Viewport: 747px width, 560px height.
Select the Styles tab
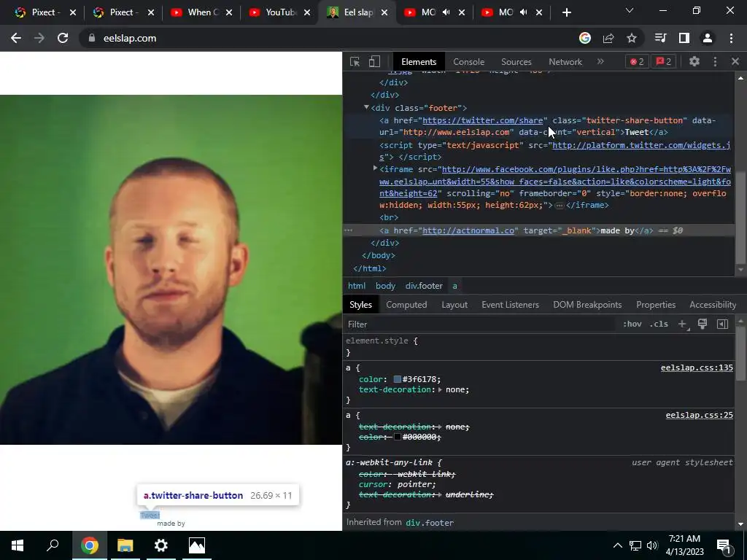[x=360, y=305]
